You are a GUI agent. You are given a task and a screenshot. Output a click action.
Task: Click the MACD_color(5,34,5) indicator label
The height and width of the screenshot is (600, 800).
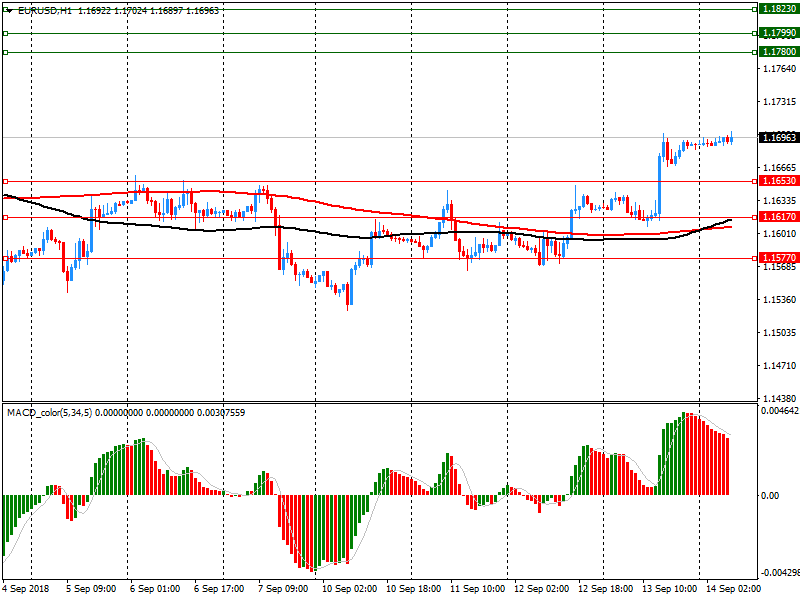click(x=49, y=412)
